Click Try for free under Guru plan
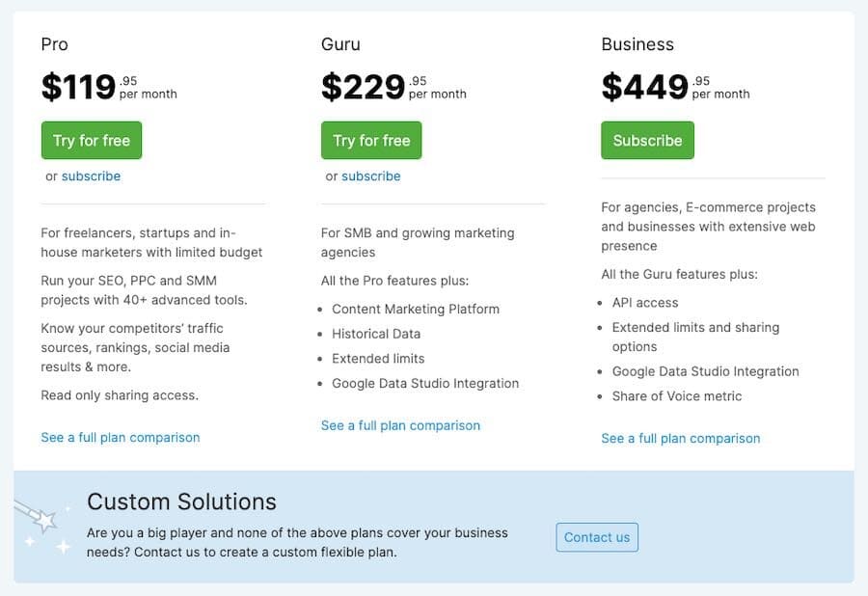868x596 pixels. (371, 140)
